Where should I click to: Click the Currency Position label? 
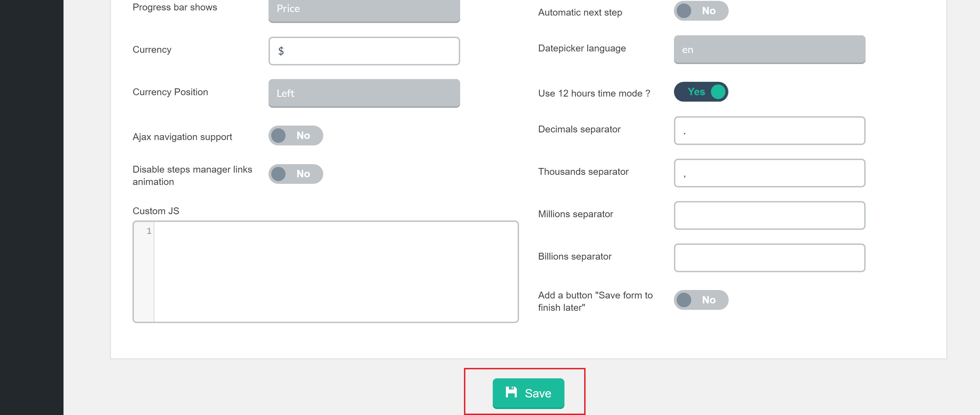click(171, 92)
